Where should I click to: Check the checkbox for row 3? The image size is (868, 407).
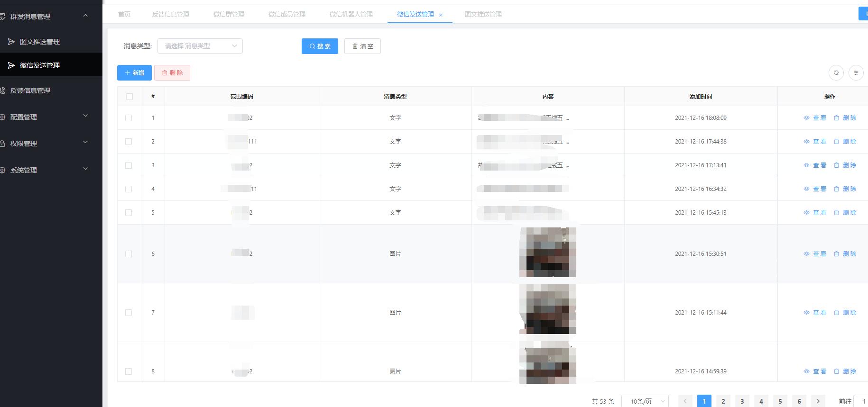[x=129, y=165]
